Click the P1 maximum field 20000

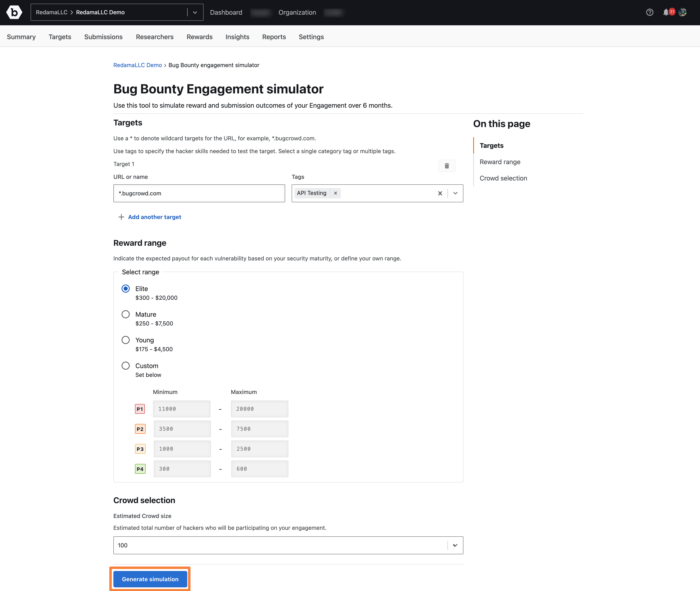tap(260, 409)
